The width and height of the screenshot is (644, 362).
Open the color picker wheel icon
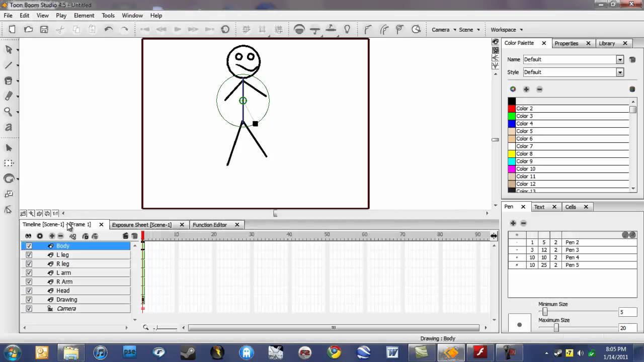(513, 89)
